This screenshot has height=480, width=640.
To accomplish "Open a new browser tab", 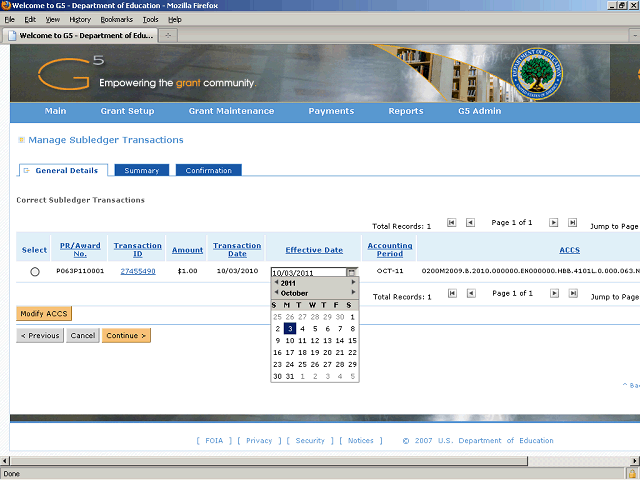I will (168, 36).
